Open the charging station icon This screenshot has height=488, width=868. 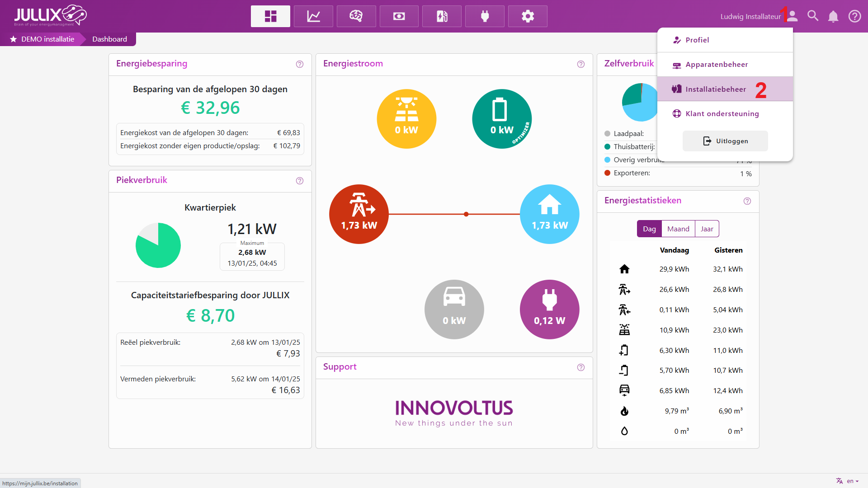[442, 16]
